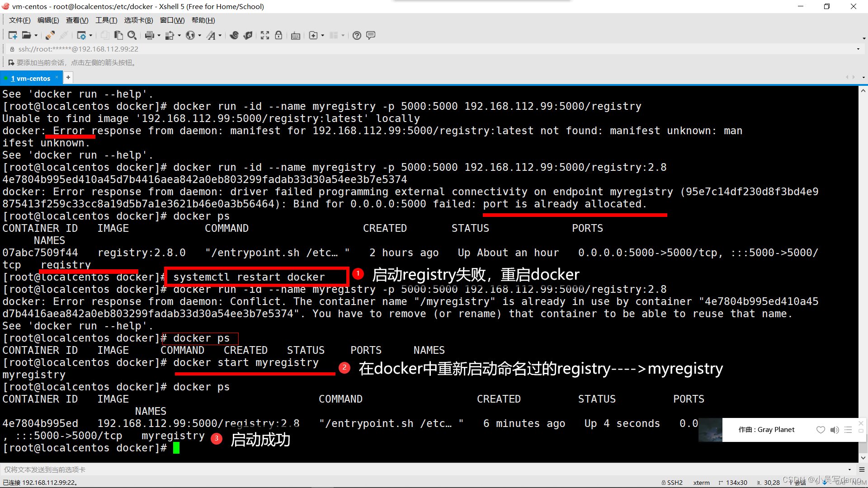The height and width of the screenshot is (488, 868).
Task: Expand the Open folder dropdown arrow
Action: [36, 35]
